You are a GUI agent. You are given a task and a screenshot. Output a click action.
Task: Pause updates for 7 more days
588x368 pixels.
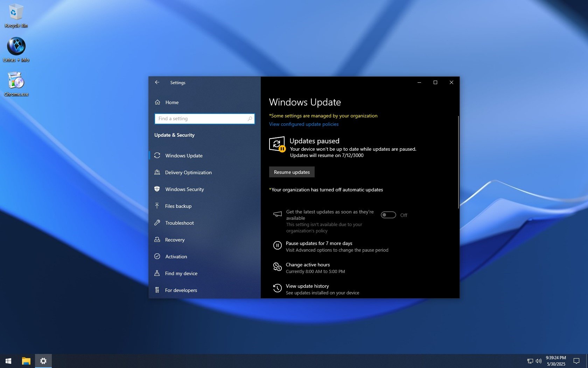pyautogui.click(x=319, y=244)
